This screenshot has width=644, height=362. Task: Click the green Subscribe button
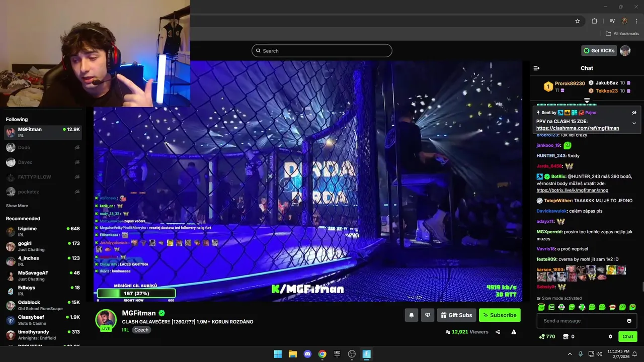click(x=500, y=315)
